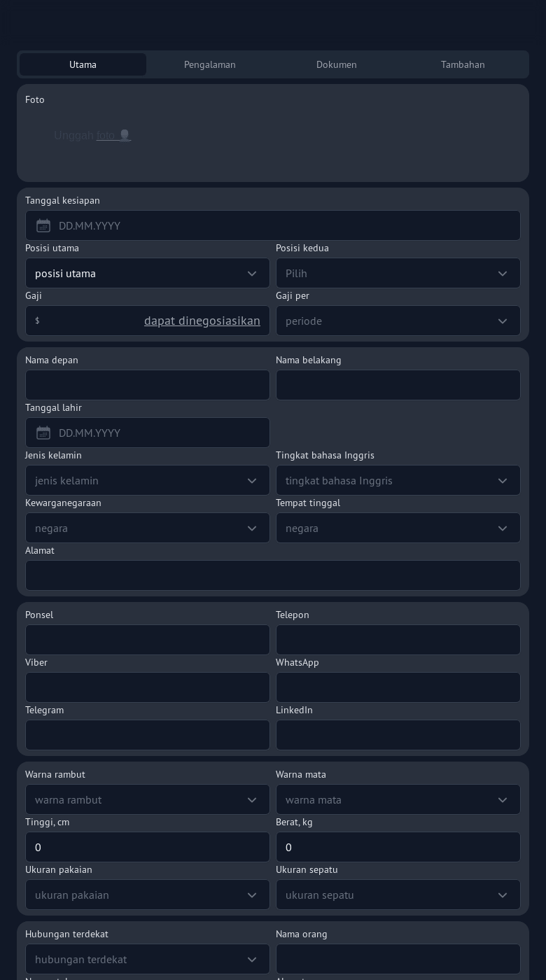This screenshot has height=980, width=546.
Task: Switch to the Pengalaman tab
Action: (210, 64)
